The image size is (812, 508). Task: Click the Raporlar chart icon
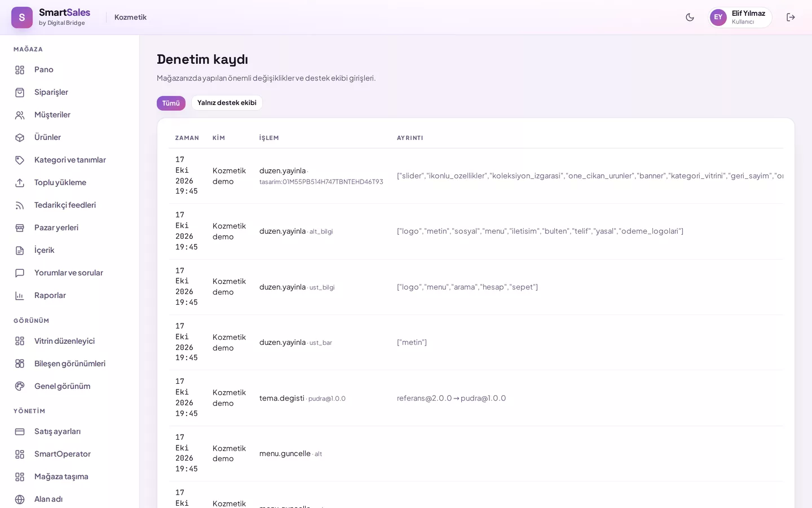pyautogui.click(x=20, y=296)
